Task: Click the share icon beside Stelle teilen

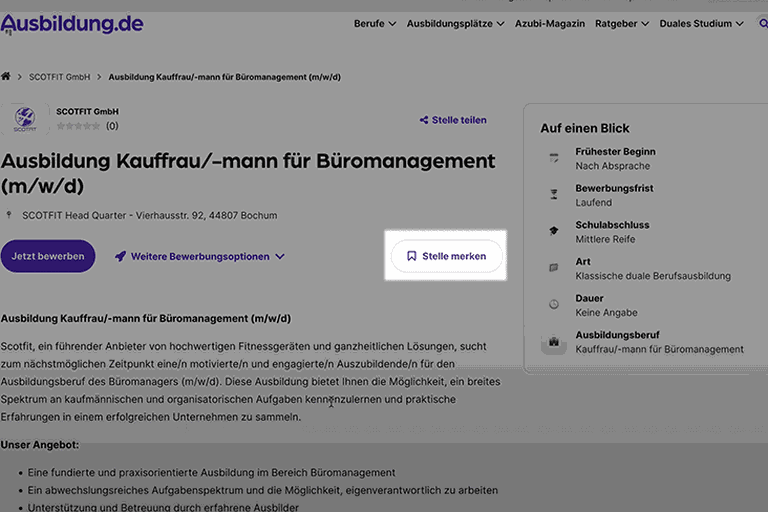Action: (424, 120)
